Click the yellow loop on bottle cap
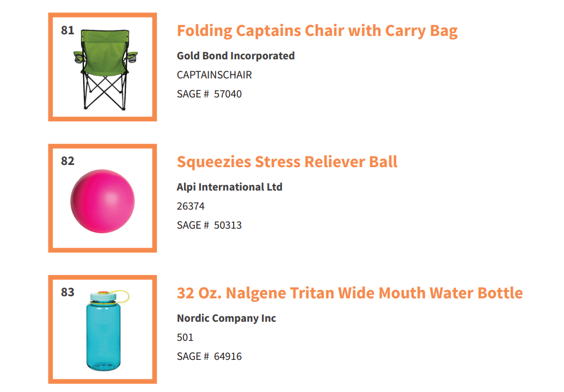The width and height of the screenshot is (564, 392). click(123, 296)
